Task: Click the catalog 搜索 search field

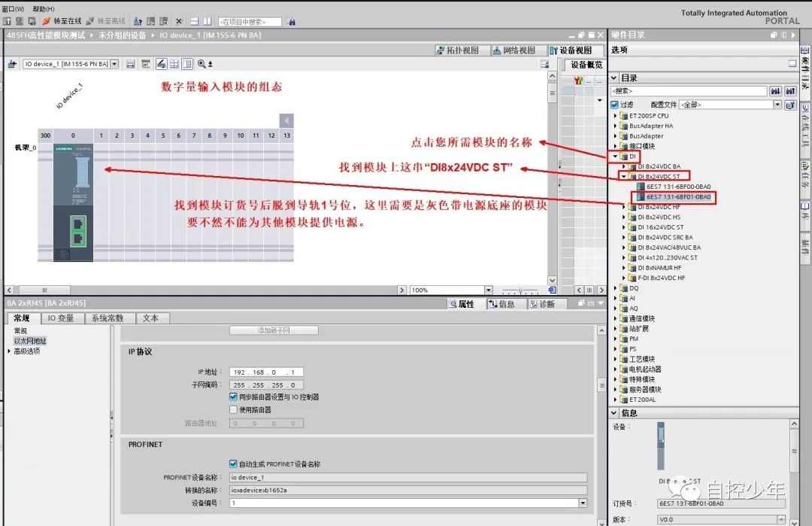Action: 688,91
